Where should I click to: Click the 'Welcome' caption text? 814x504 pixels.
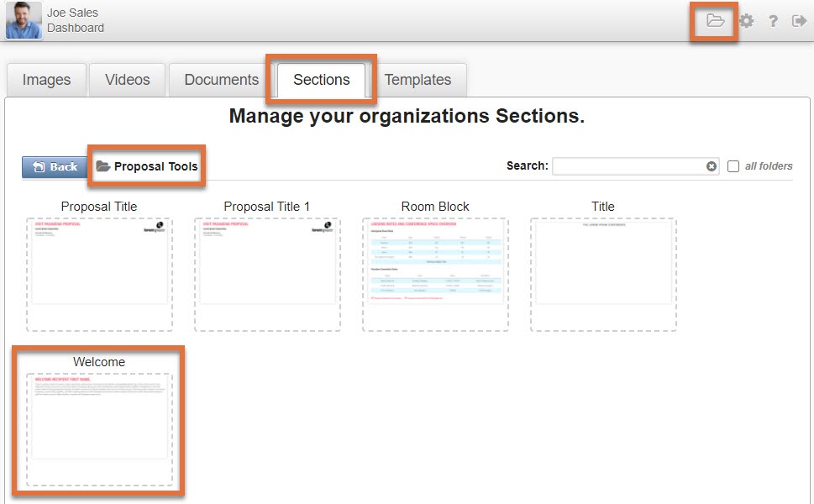(99, 362)
